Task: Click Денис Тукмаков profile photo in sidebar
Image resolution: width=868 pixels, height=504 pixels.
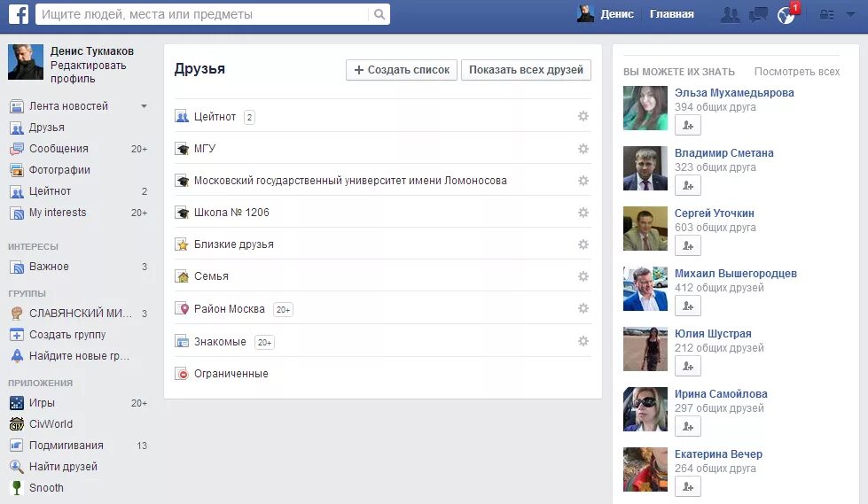Action: point(26,62)
